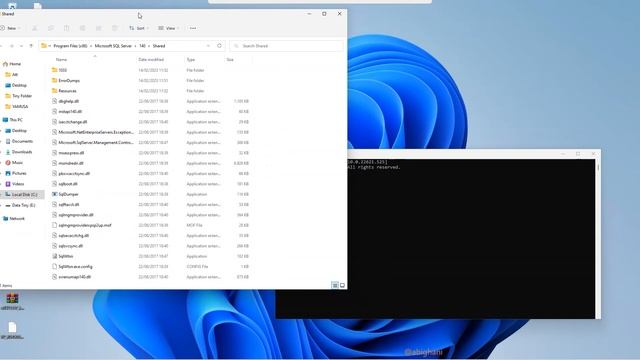640x360 pixels.
Task: Select the Resources folder icon
Action: (55, 91)
